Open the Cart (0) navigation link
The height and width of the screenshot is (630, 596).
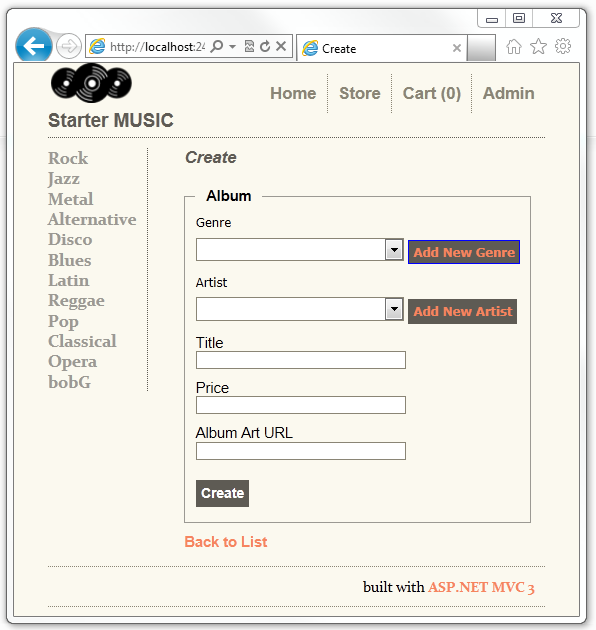(x=432, y=93)
